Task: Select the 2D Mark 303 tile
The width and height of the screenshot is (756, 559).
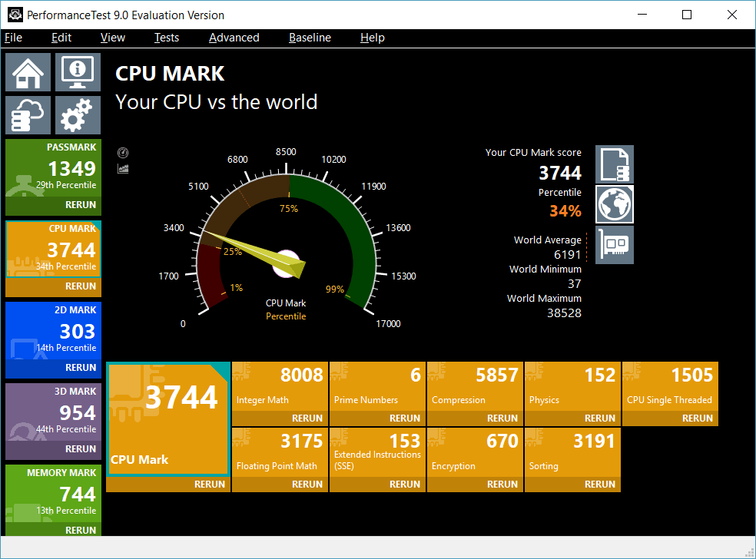Action: pyautogui.click(x=54, y=331)
